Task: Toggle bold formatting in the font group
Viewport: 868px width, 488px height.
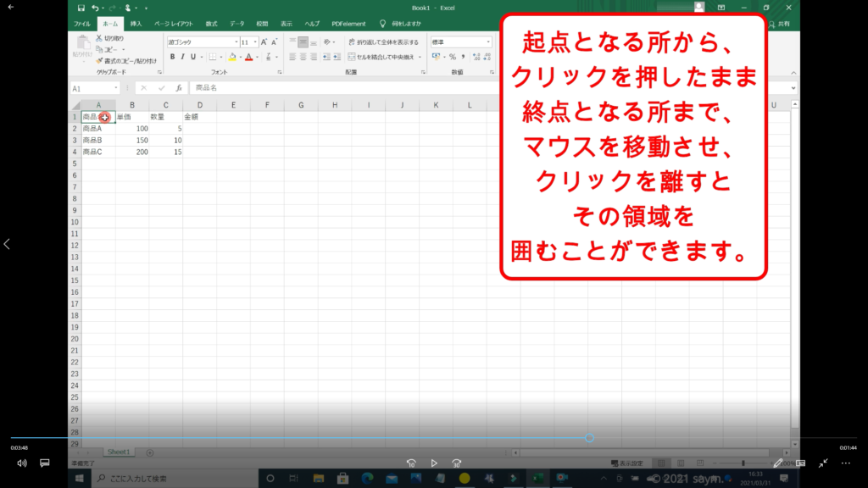Action: coord(172,57)
